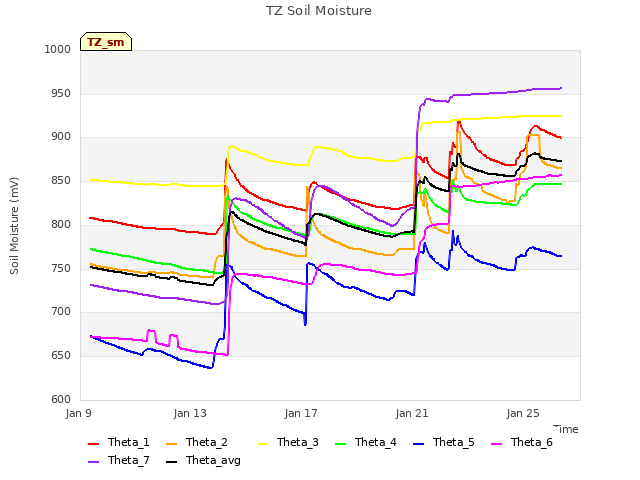Click the 1000 y-axis label
This screenshot has width=640, height=480.
coord(58,49)
